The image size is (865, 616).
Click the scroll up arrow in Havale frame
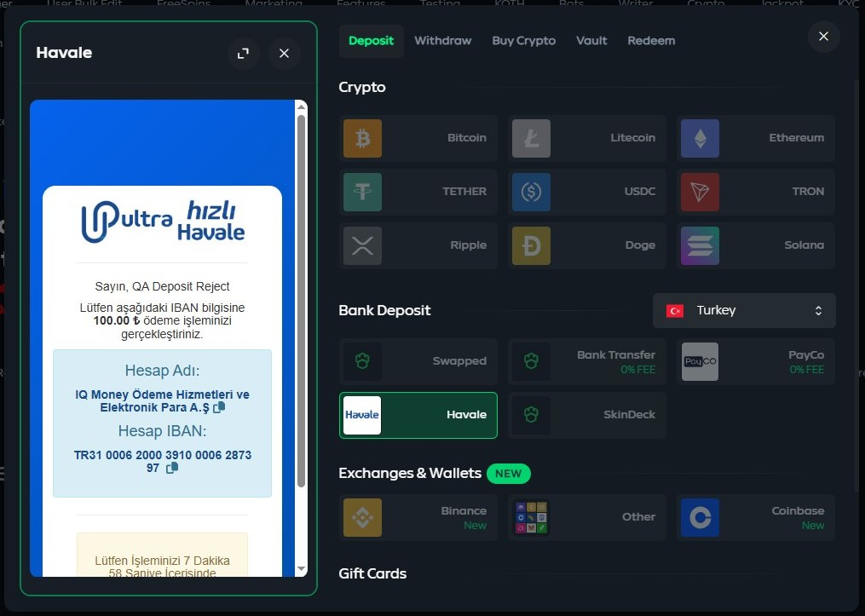(301, 107)
